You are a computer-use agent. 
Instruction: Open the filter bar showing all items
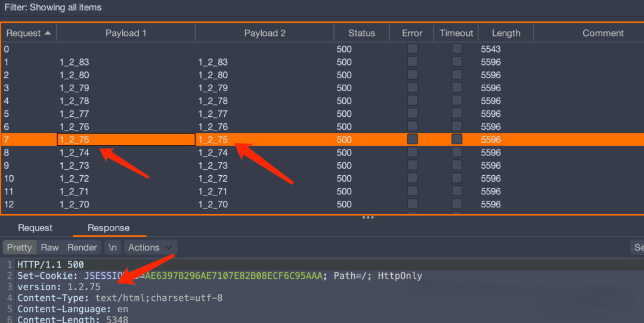[322, 7]
